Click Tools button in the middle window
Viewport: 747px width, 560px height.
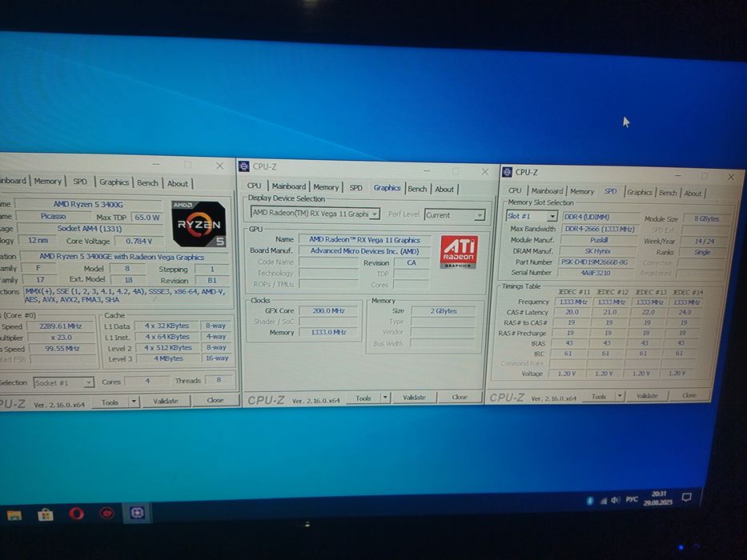363,398
